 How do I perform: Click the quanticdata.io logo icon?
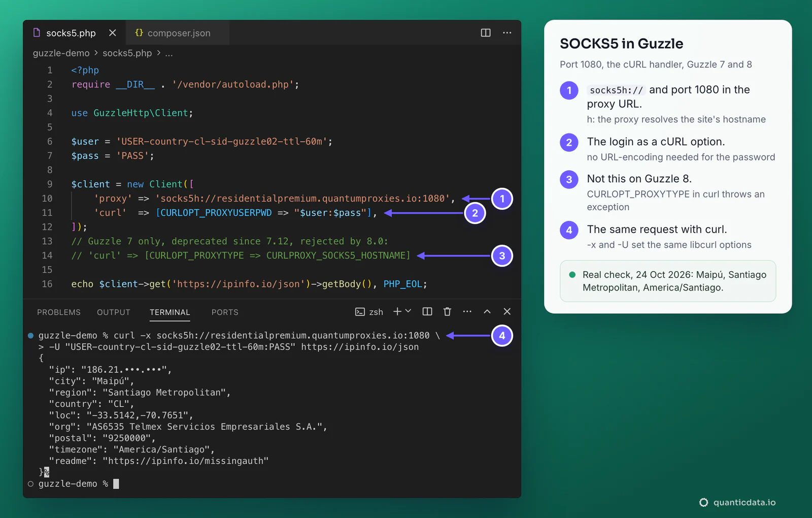coord(703,502)
